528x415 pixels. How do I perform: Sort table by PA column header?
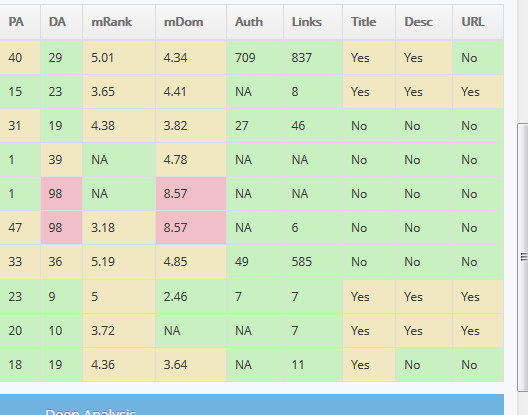pos(20,22)
